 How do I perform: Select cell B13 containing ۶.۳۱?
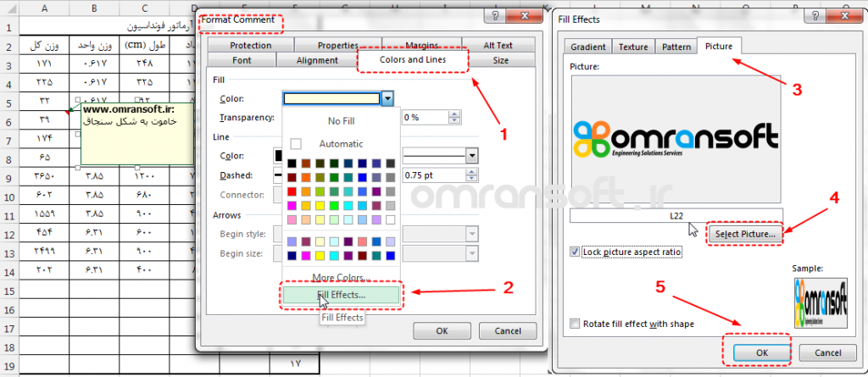94,252
